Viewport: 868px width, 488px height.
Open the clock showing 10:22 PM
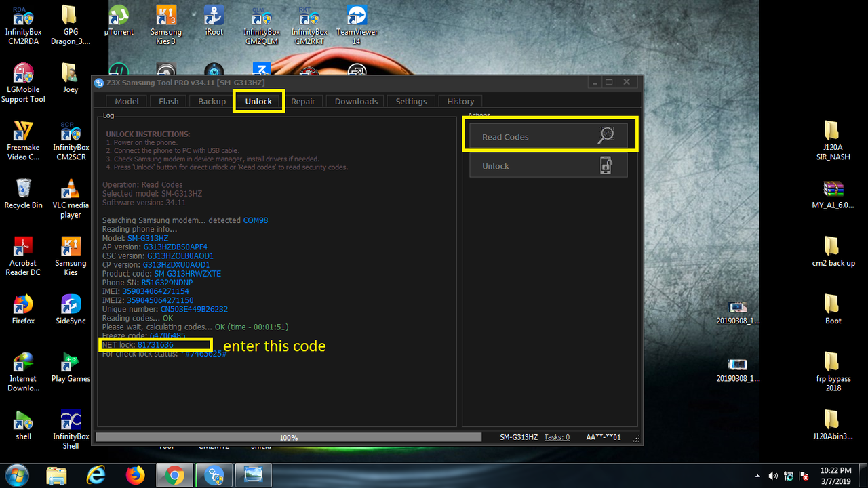click(x=835, y=475)
